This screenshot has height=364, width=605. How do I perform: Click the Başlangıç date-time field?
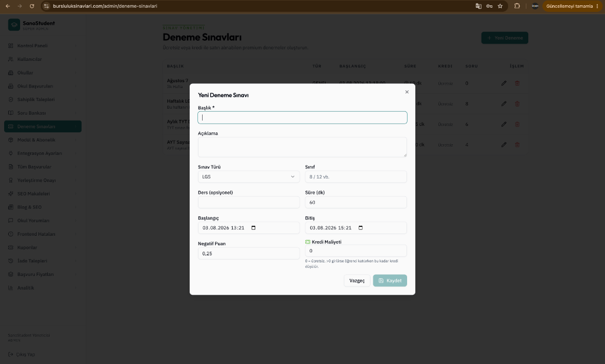[x=249, y=227]
